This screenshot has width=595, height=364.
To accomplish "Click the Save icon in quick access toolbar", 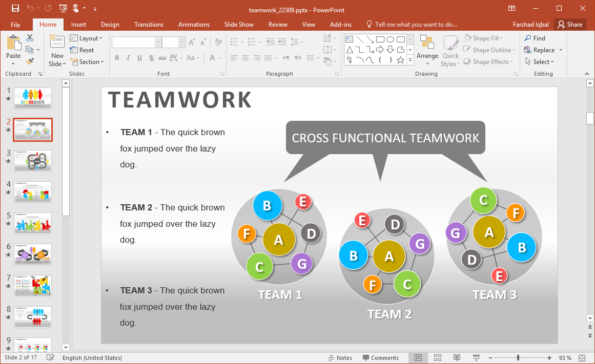I will (15, 8).
